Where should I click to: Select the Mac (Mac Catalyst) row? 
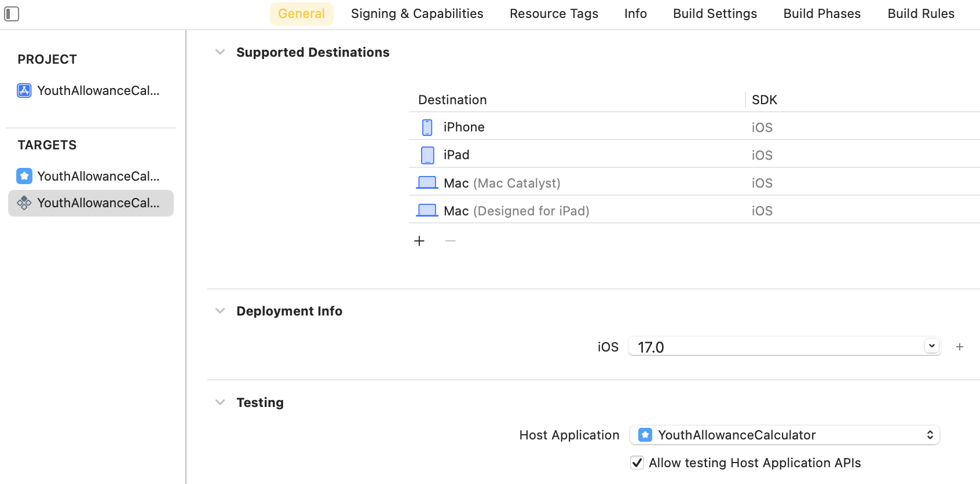point(694,182)
